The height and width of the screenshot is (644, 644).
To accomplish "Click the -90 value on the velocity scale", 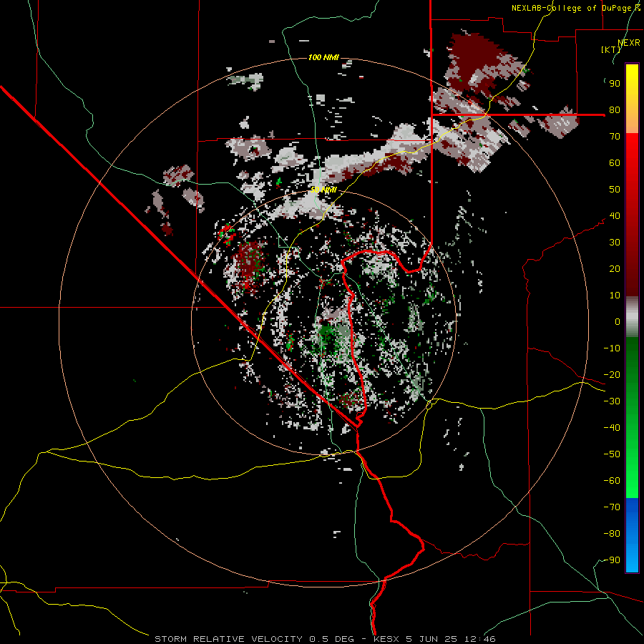I will click(612, 560).
